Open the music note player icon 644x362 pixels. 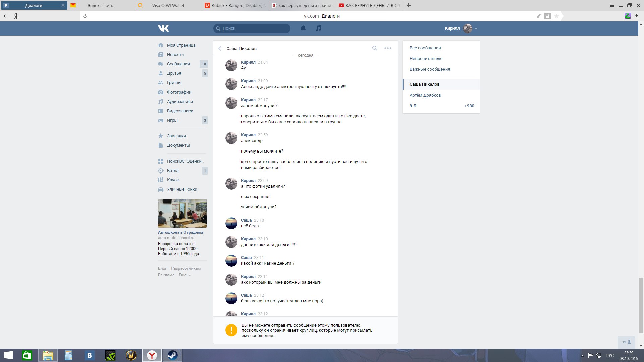319,28
